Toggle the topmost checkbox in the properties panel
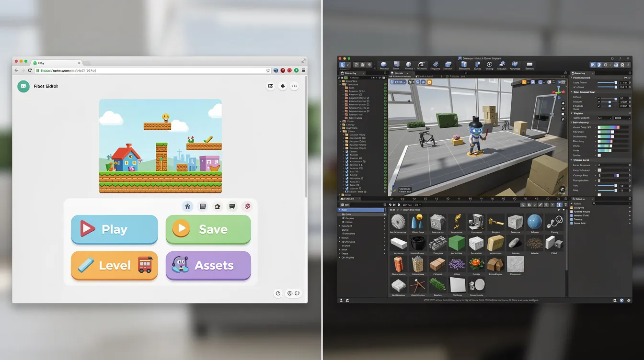Viewport: 644px width, 360px height. click(x=599, y=98)
